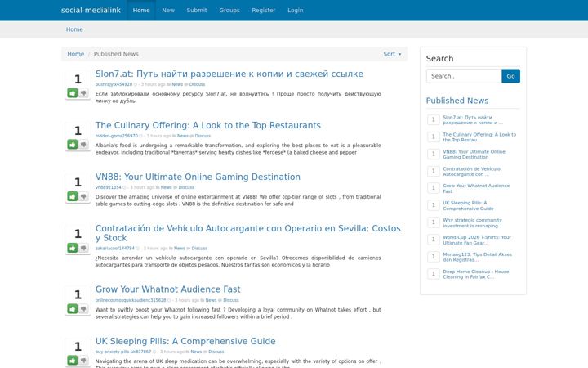The height and width of the screenshot is (368, 588).
Task: Click Home in the Published News breadcrumb
Action: pyautogui.click(x=75, y=54)
